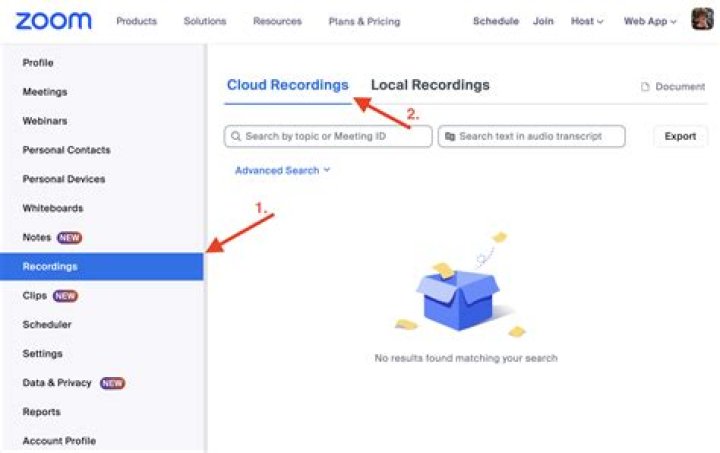Screen dimensions: 720x453
Task: Open the Host dropdown menu
Action: coord(587,21)
